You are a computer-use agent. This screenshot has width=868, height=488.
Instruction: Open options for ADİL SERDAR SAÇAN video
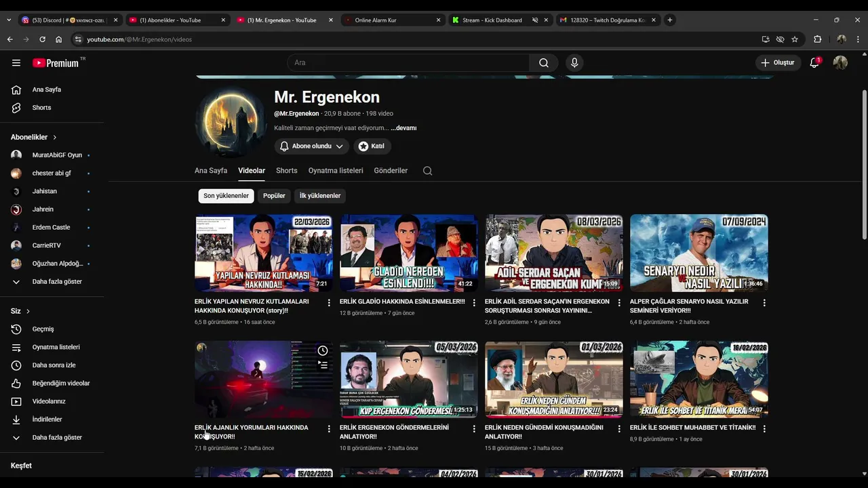(619, 303)
